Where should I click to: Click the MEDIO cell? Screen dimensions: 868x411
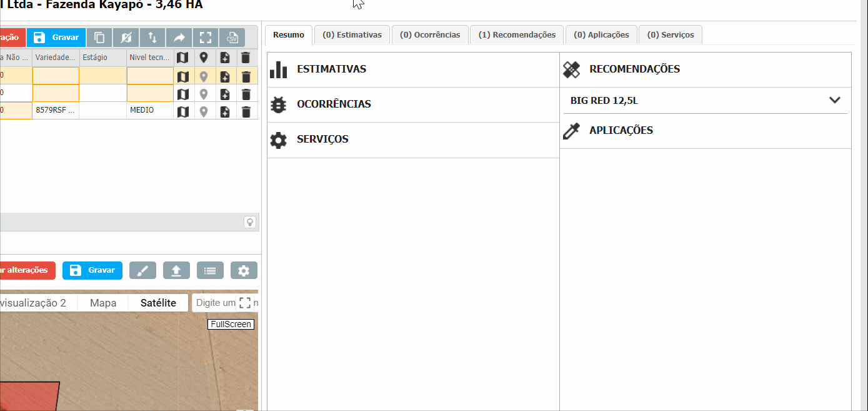(150, 111)
